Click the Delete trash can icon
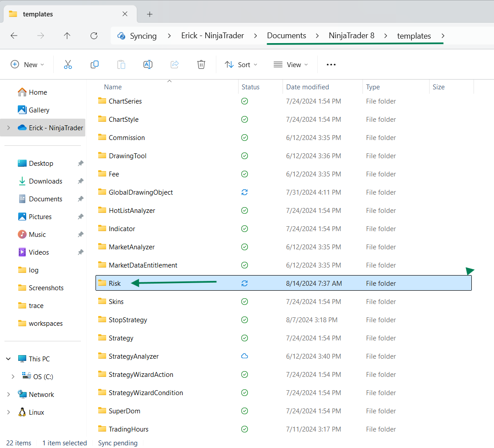 (201, 64)
